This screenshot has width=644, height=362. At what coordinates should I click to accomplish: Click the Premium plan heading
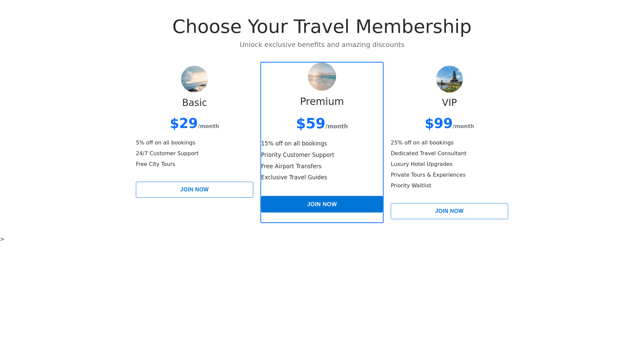[322, 102]
